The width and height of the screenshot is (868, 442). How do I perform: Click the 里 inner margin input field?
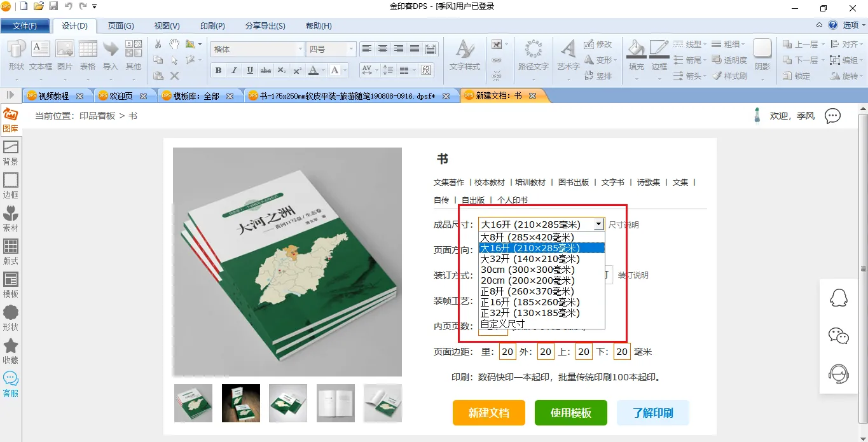coord(507,352)
